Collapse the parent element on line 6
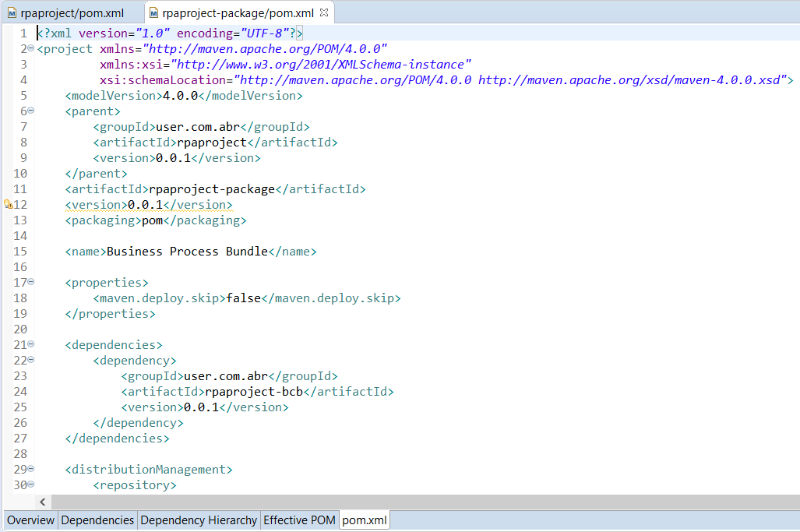The height and width of the screenshot is (532, 800). pos(30,110)
